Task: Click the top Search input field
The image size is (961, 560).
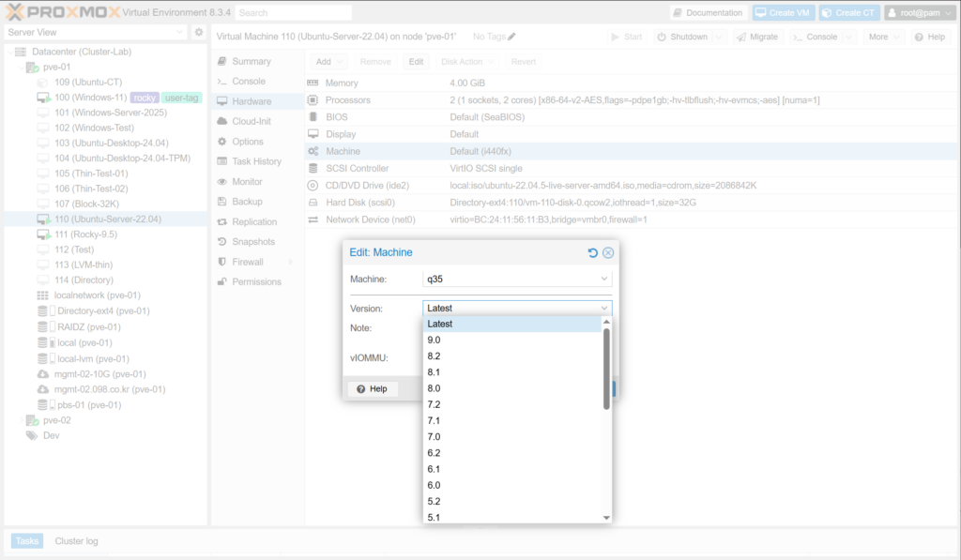Action: [x=293, y=13]
